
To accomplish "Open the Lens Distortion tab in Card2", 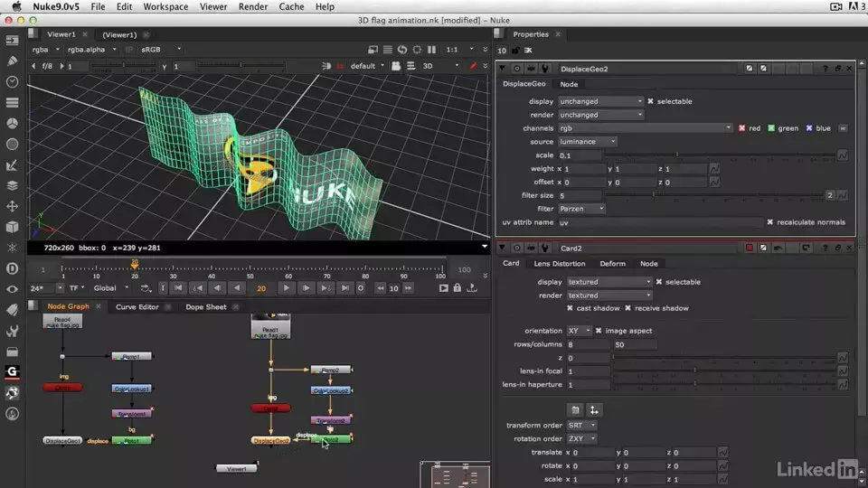I will coord(559,264).
